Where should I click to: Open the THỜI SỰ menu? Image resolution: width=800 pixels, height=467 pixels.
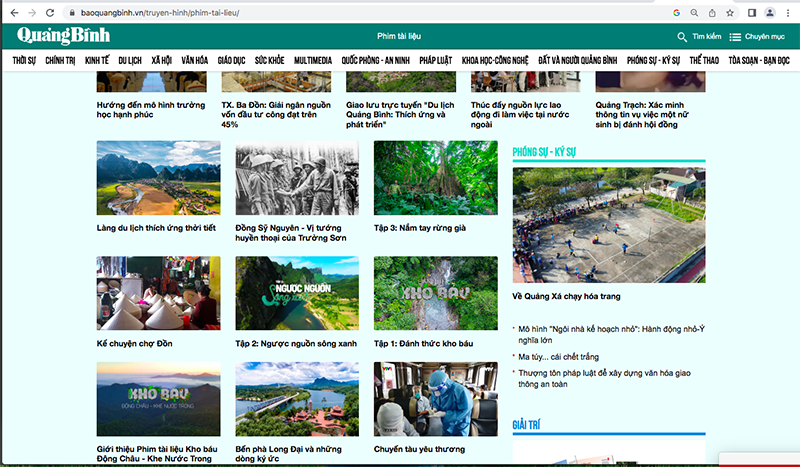pos(24,60)
